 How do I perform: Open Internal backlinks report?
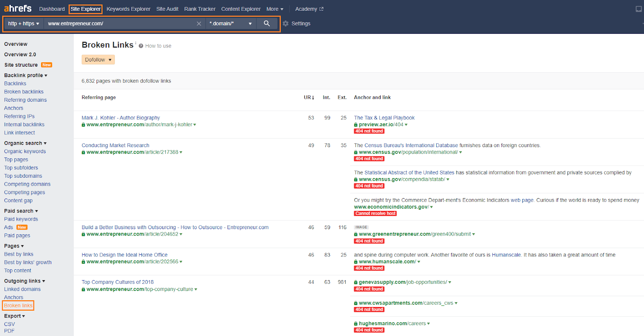(x=24, y=125)
